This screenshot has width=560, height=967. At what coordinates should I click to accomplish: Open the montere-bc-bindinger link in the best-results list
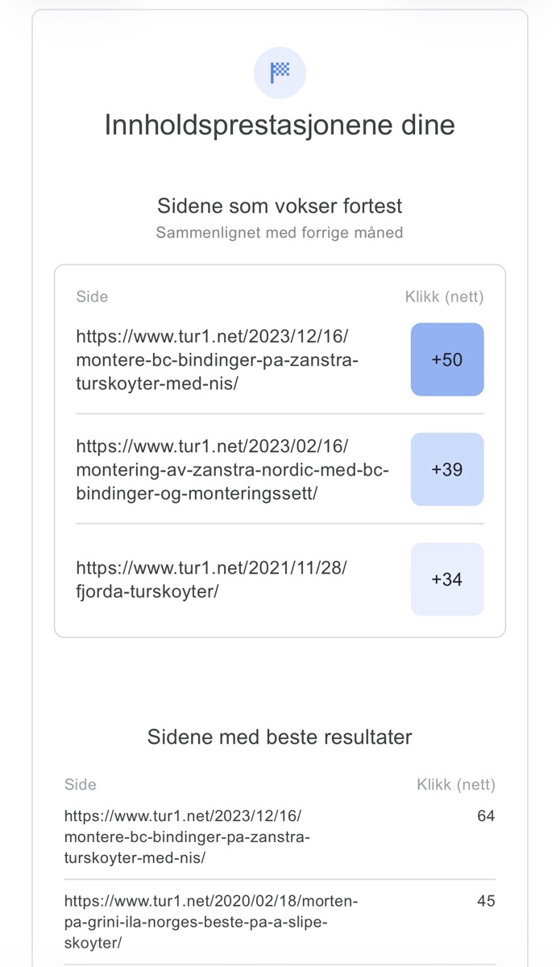187,836
